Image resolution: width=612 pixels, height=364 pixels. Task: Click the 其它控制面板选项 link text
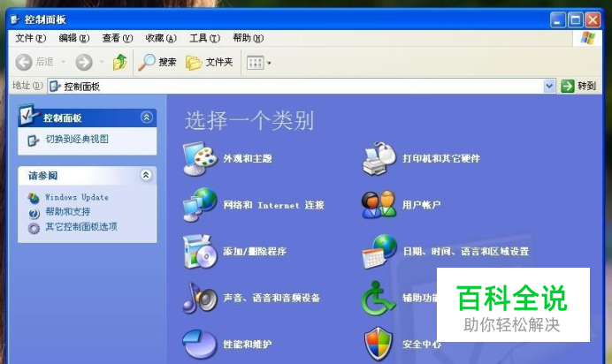81,226
